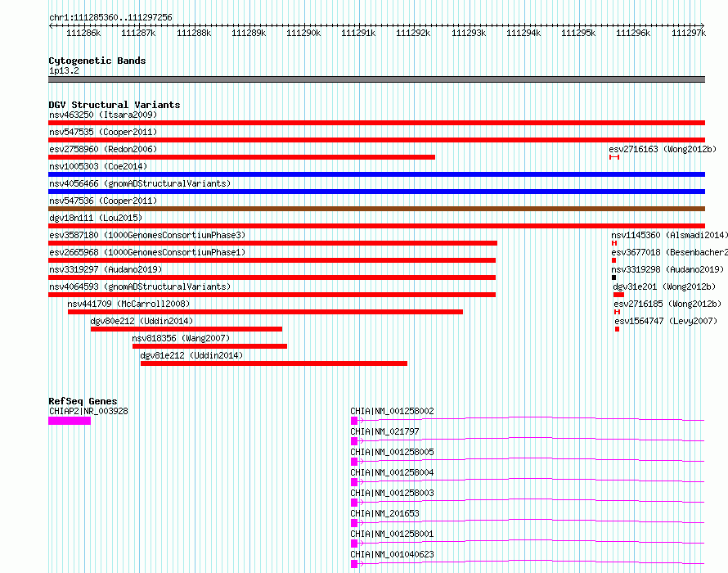Click the 111290k ruler tick label
Viewport: 728px width, 573px height.
[x=303, y=33]
